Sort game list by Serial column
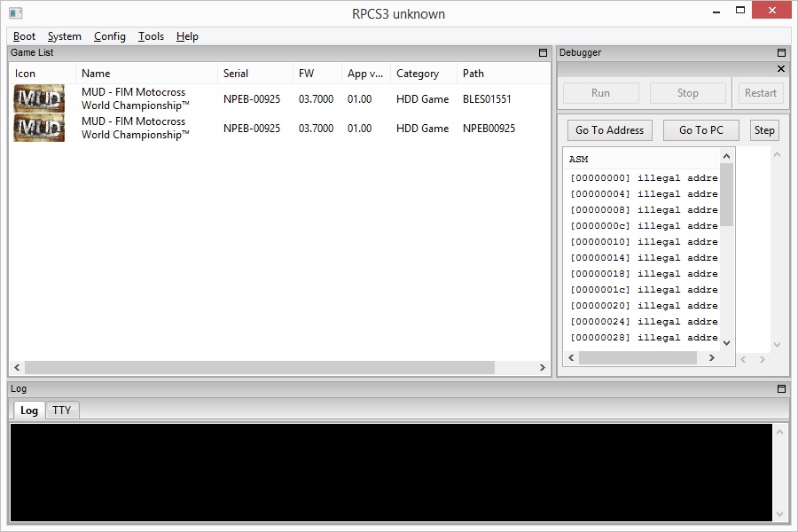This screenshot has width=798, height=532. coord(255,74)
